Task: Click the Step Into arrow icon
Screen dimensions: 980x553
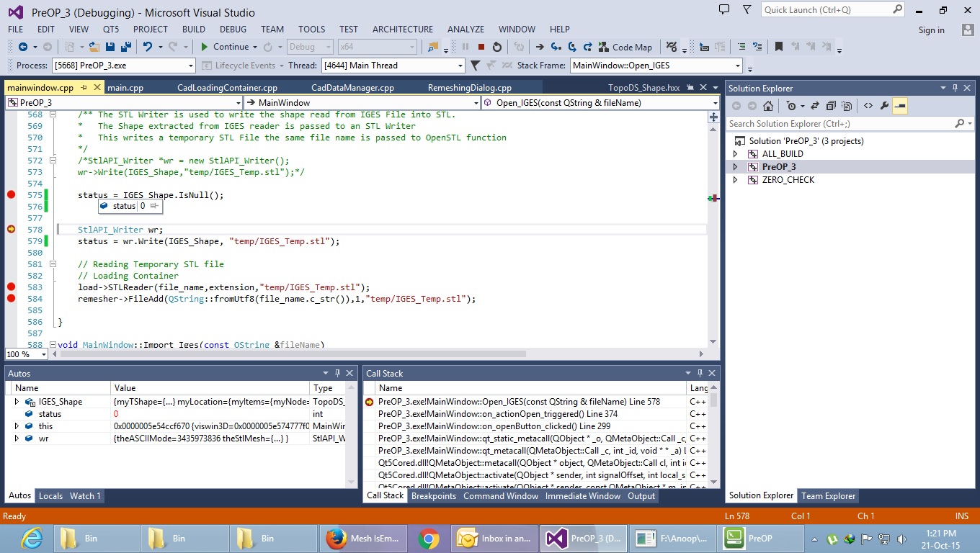Action: pos(556,47)
